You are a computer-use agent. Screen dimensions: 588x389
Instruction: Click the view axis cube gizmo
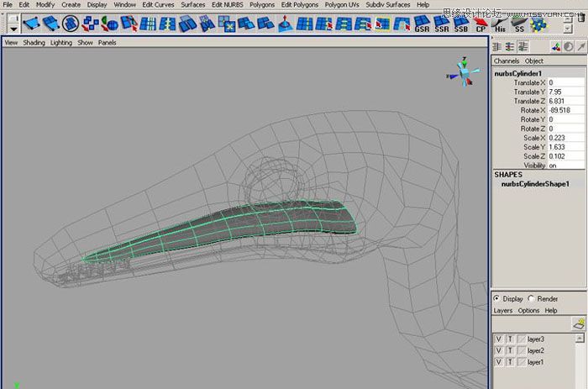pos(463,71)
